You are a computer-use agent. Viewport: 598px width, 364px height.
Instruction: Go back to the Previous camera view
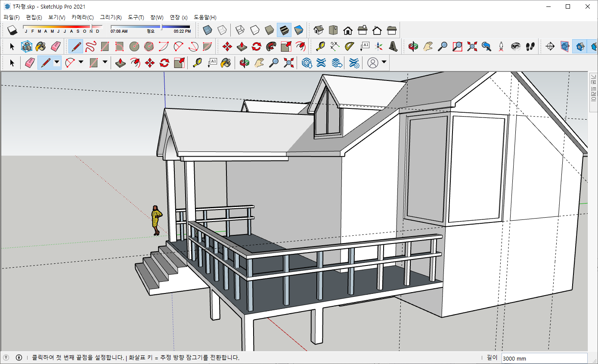click(x=486, y=46)
